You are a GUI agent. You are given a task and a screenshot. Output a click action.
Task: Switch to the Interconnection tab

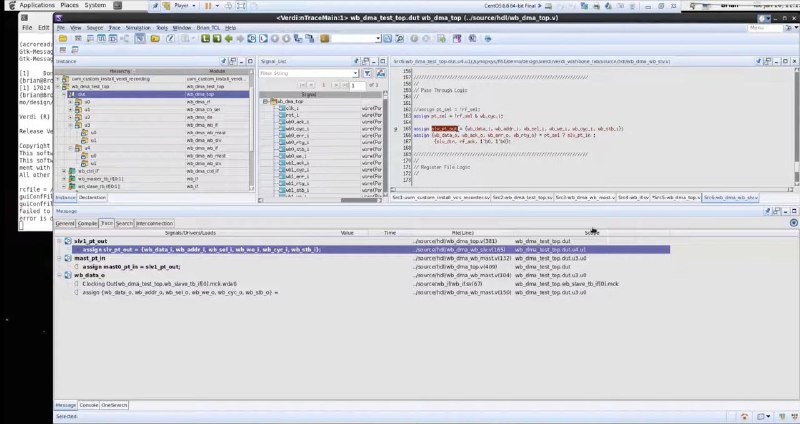[x=155, y=223]
